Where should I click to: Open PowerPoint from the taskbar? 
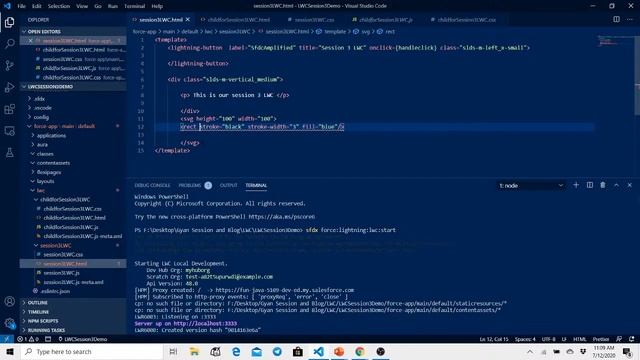click(339, 351)
